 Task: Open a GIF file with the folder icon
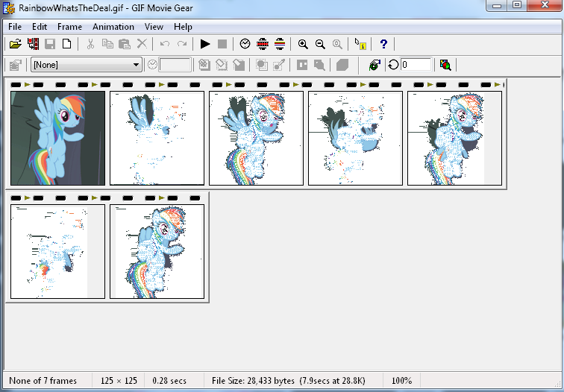pos(16,44)
